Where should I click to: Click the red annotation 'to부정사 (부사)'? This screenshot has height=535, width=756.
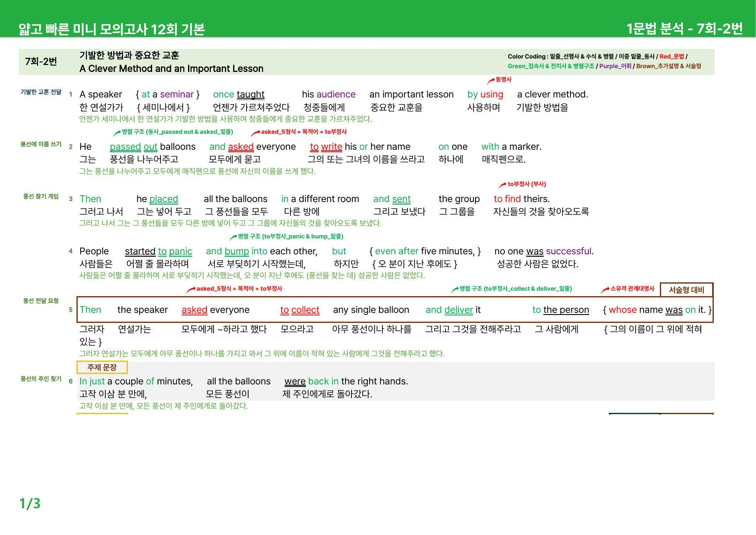[x=527, y=184]
